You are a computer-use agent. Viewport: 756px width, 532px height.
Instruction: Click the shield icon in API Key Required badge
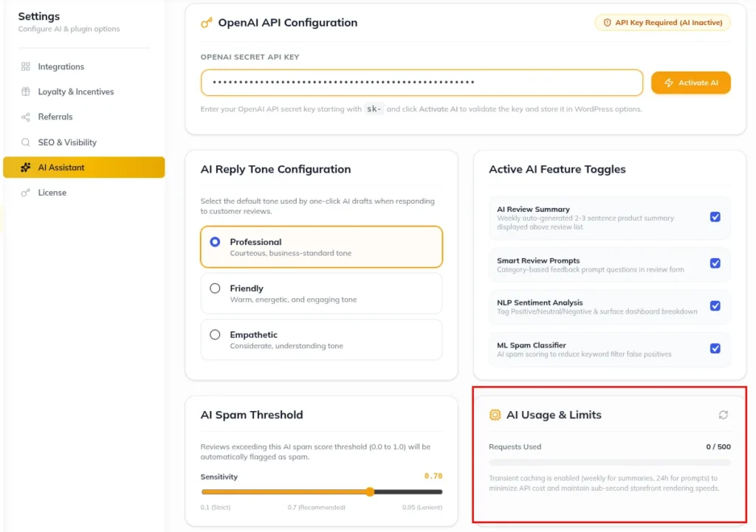click(x=607, y=23)
